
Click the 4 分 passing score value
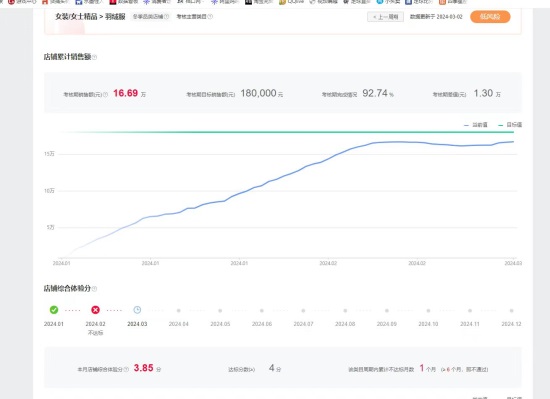pos(275,368)
